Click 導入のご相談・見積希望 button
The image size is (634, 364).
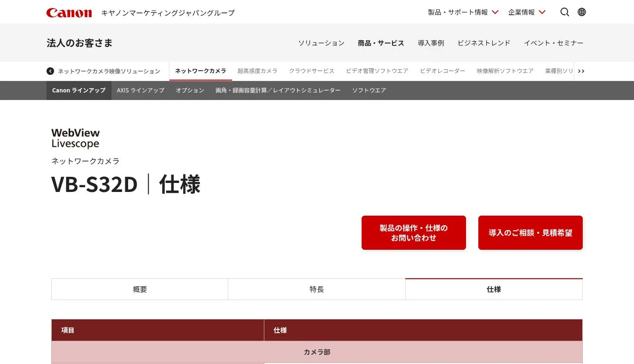(531, 233)
